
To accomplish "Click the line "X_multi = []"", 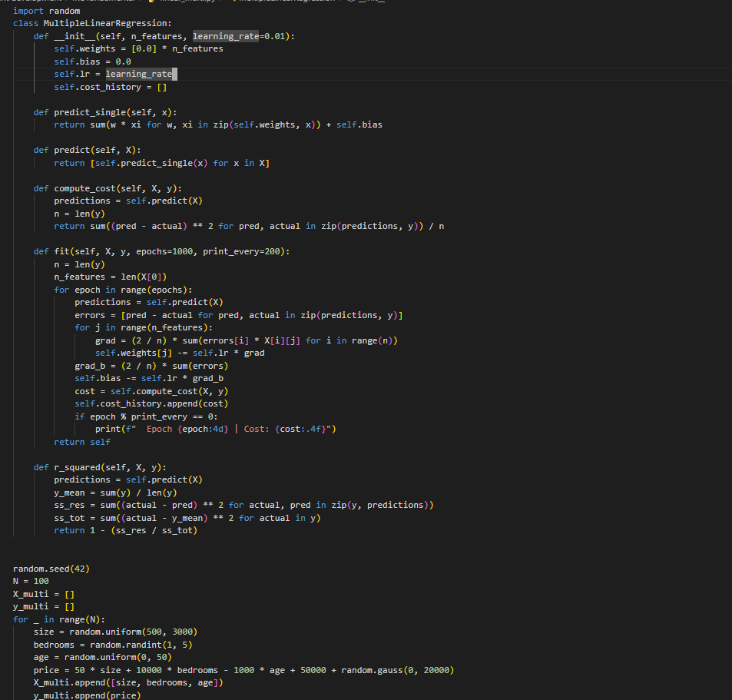I will point(44,595).
